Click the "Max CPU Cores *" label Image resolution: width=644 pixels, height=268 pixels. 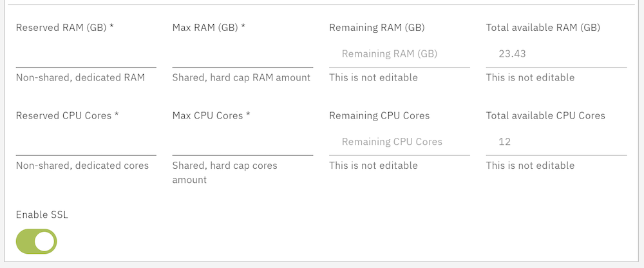pos(211,116)
